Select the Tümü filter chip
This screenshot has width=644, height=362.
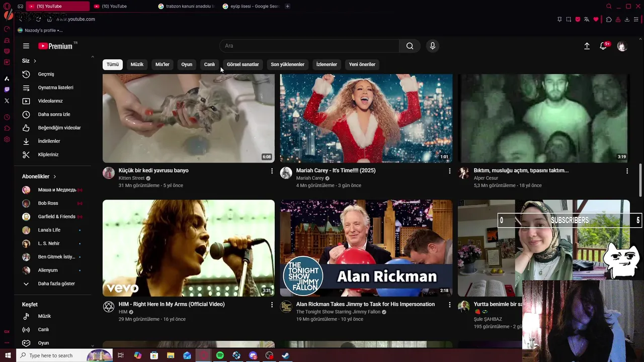[113, 64]
